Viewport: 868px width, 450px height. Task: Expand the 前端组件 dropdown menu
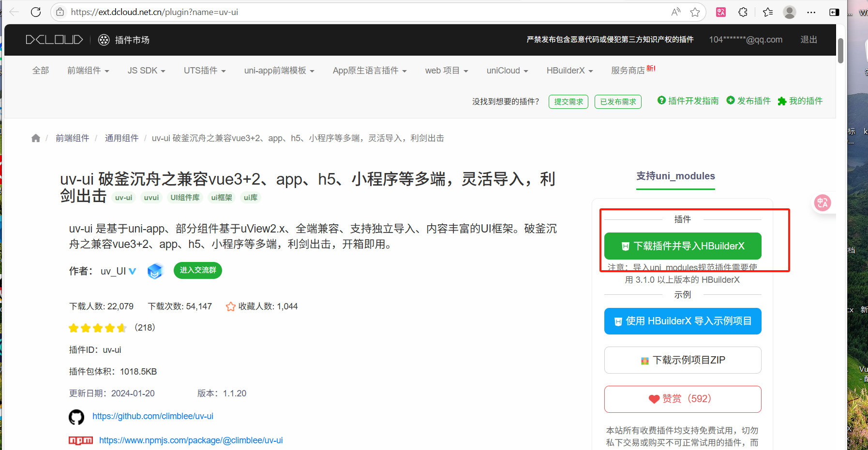click(x=88, y=71)
